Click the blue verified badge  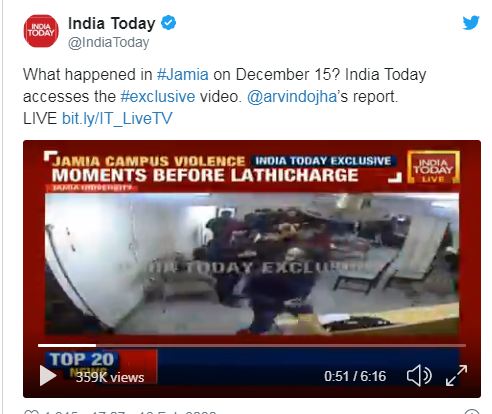pyautogui.click(x=169, y=23)
